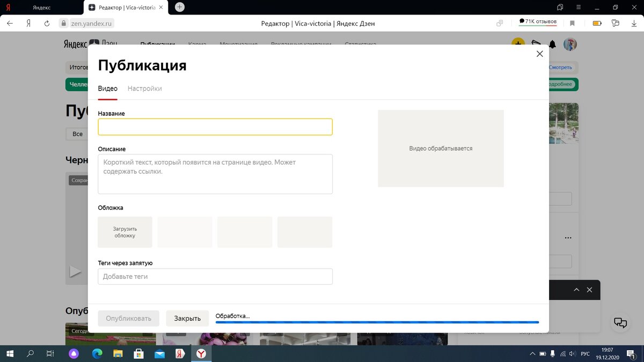Open the browser downloads icon
This screenshot has width=644, height=362.
[633, 23]
